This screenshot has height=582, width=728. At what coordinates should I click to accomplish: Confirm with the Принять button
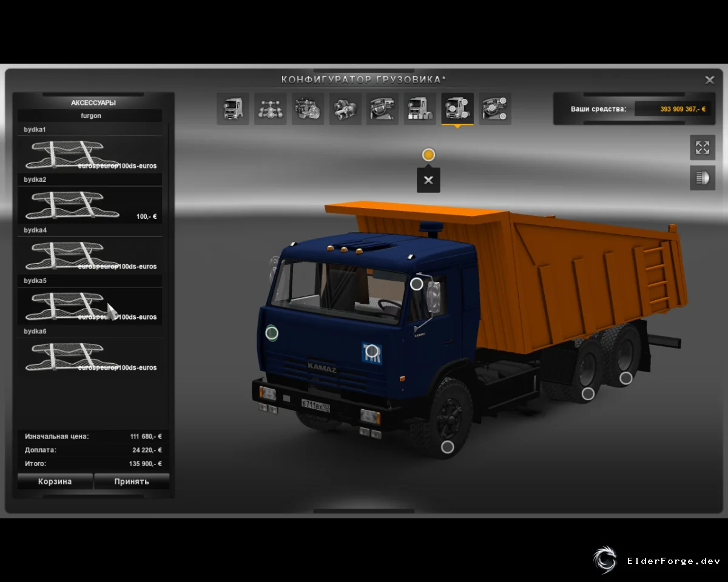click(x=132, y=481)
